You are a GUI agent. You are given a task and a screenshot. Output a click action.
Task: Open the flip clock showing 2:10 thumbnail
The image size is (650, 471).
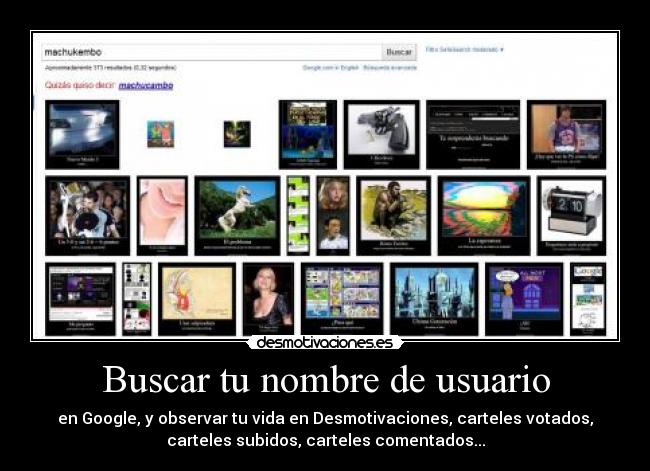(x=571, y=216)
